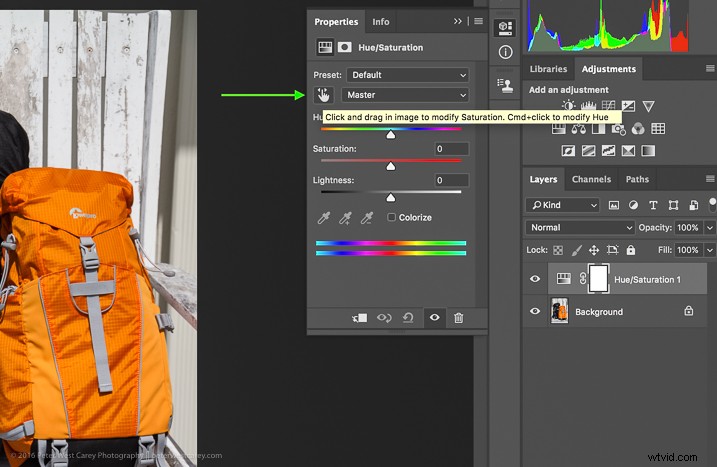Open the Kind layer filter dropdown
The image size is (717, 467).
point(562,205)
